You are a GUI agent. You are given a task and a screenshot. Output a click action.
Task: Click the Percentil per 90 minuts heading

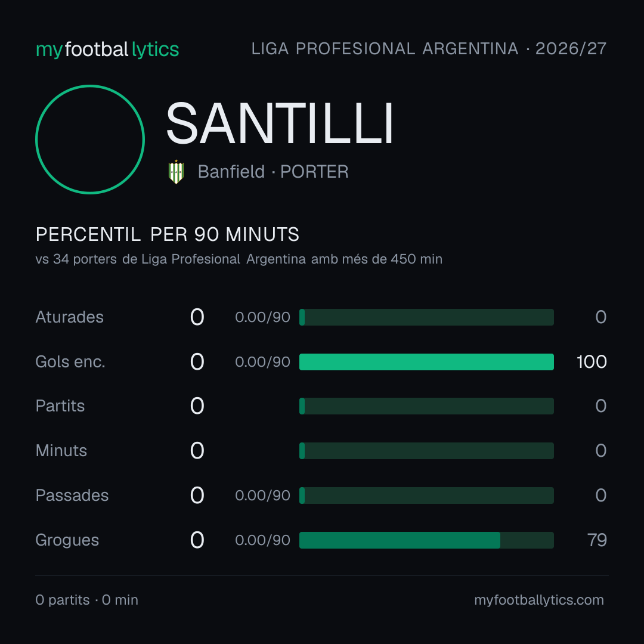168,234
